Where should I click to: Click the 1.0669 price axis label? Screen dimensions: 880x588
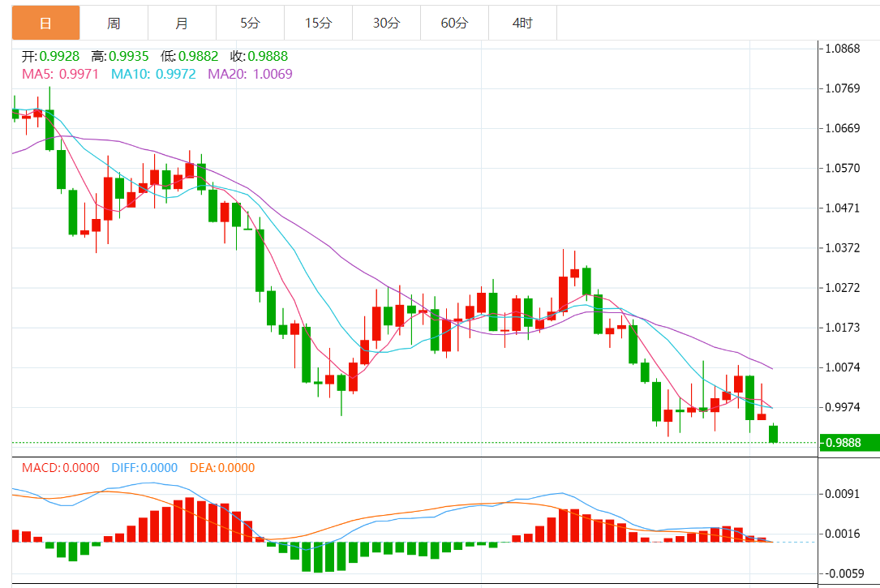(x=843, y=128)
